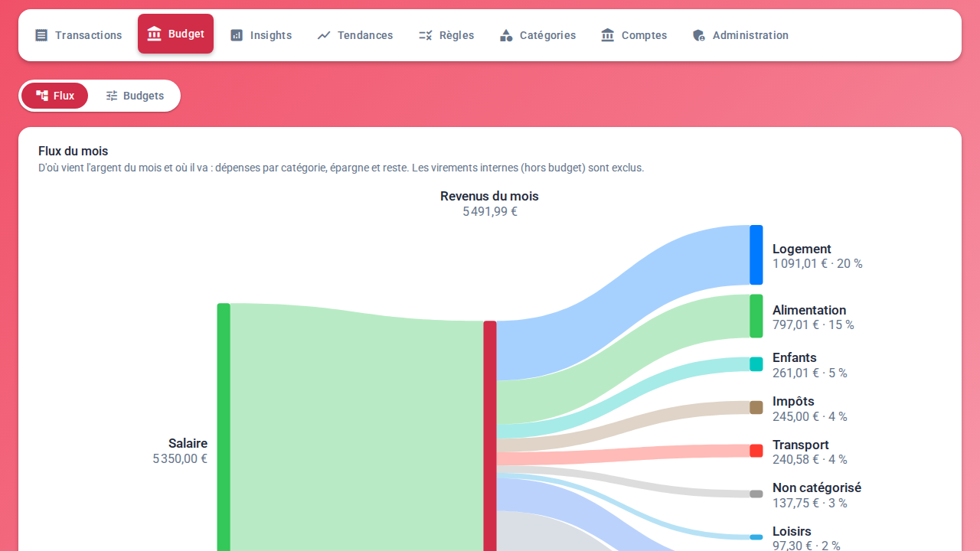Select the green Salaire source bar
This screenshot has width=980, height=551.
coord(224,427)
